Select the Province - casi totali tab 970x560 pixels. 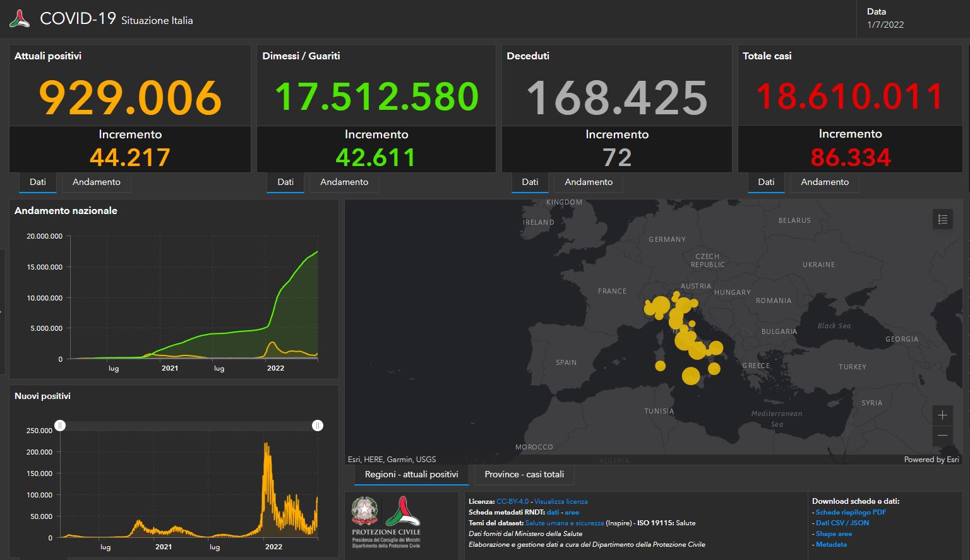pyautogui.click(x=524, y=474)
